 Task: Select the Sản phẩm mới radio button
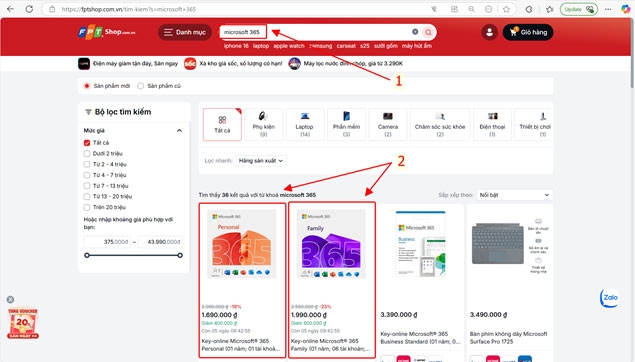tap(87, 86)
